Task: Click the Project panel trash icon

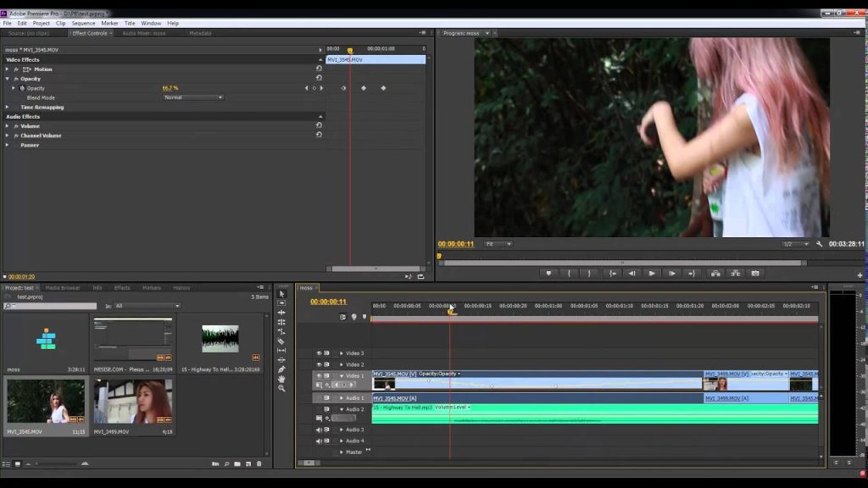Action: [x=259, y=463]
